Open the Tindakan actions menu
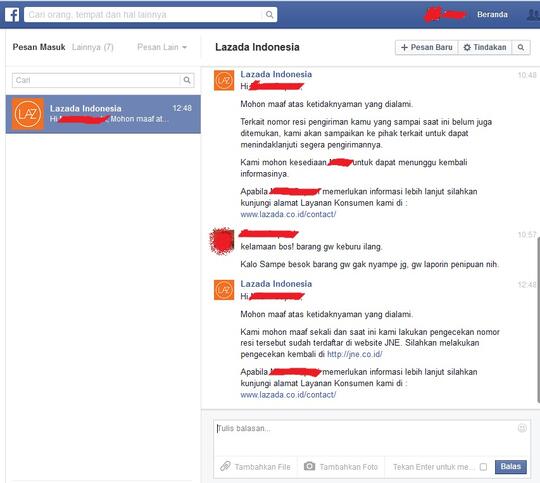This screenshot has width=540, height=483. [485, 48]
